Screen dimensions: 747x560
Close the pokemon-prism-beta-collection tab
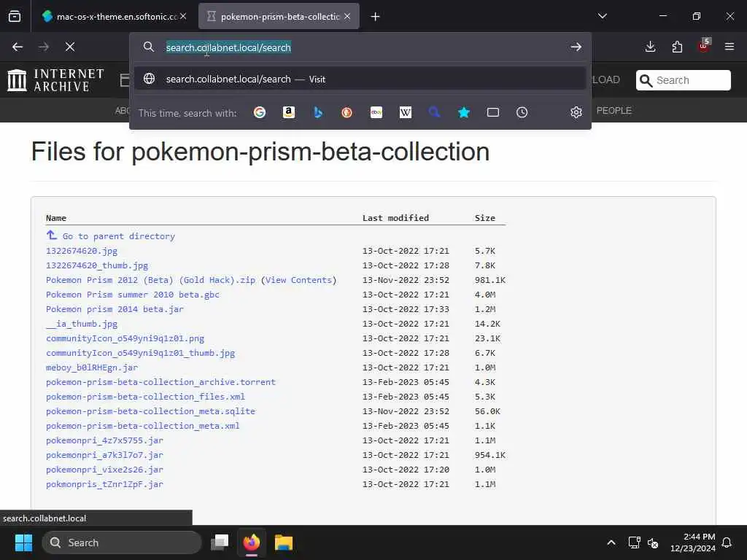347,16
